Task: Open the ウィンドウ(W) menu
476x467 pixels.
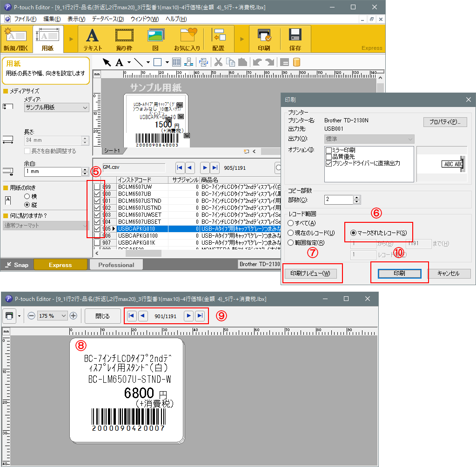Action: click(x=145, y=19)
